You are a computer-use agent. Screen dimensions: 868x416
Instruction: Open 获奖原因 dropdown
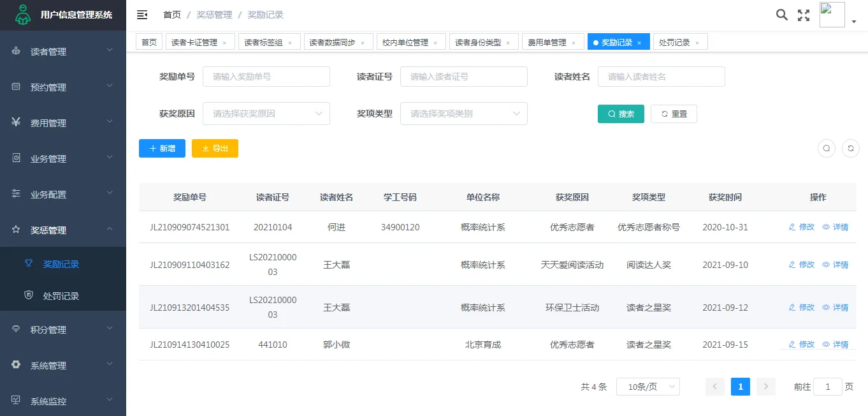pos(266,114)
